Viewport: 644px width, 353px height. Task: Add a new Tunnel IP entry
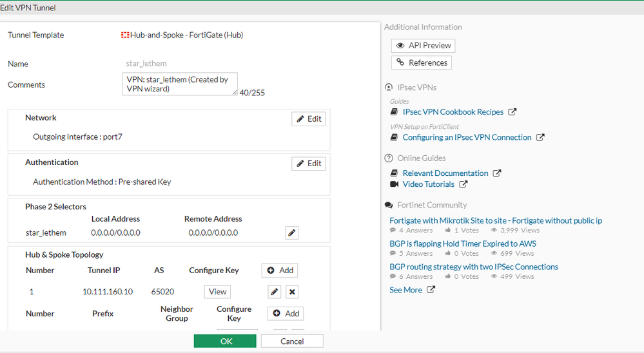click(280, 271)
